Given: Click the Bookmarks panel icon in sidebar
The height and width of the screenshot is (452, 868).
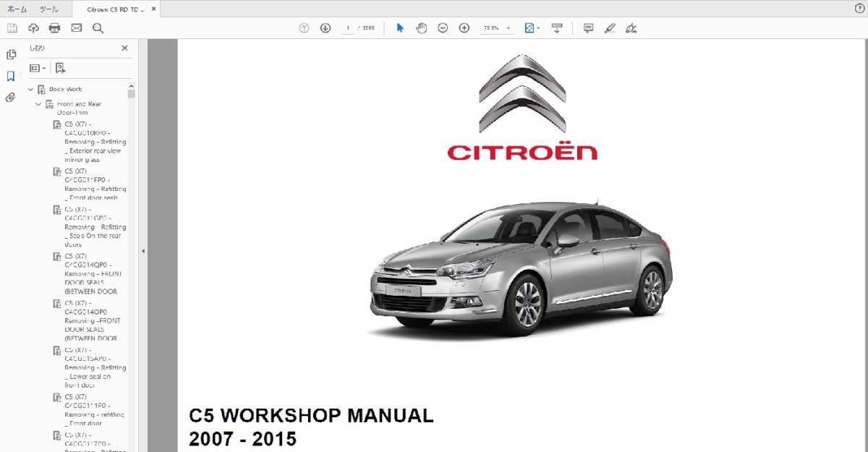Looking at the screenshot, I should (x=11, y=76).
